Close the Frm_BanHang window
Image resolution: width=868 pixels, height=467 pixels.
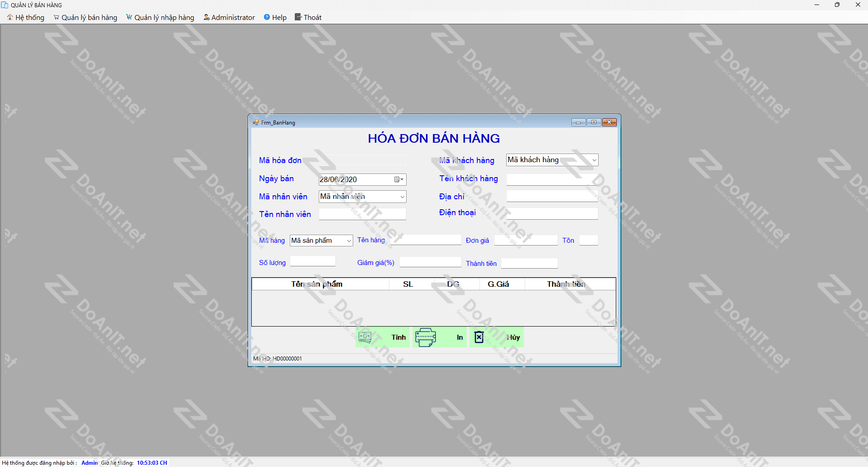[609, 122]
